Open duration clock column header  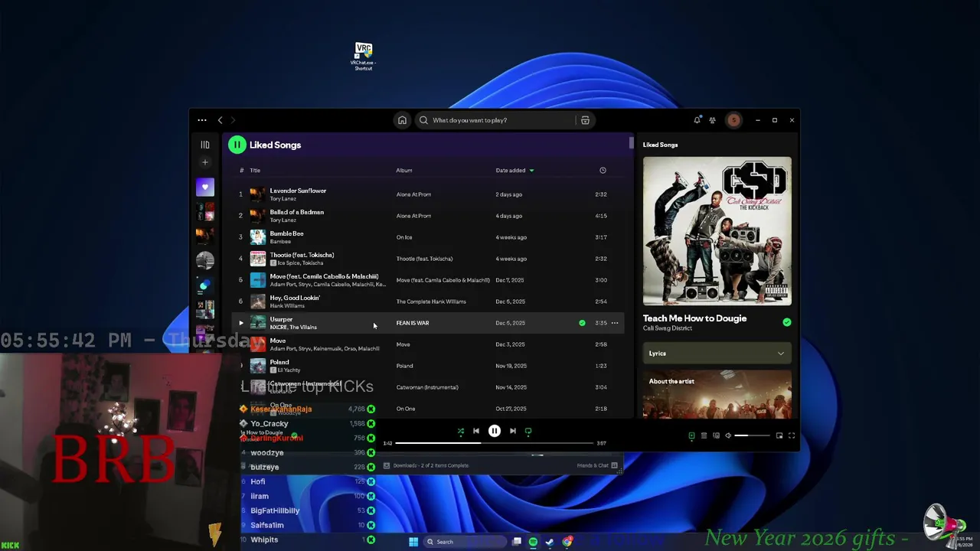click(603, 171)
